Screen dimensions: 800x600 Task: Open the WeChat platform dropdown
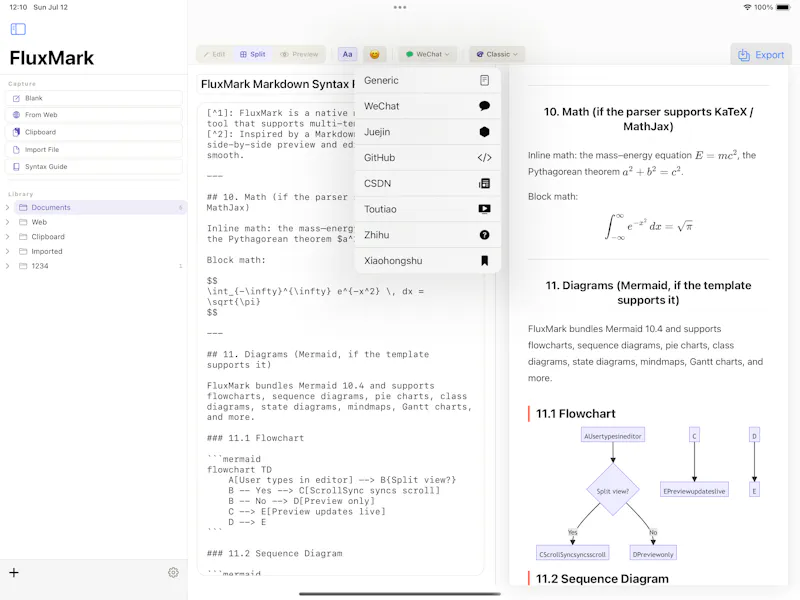pos(428,54)
